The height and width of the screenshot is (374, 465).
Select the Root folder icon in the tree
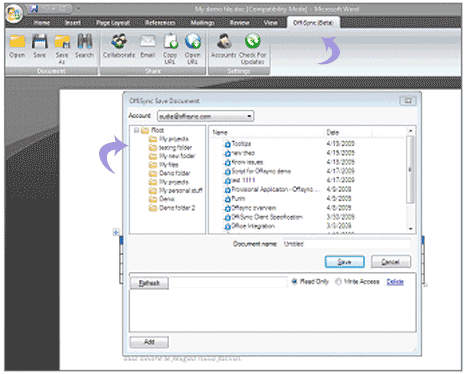click(145, 131)
